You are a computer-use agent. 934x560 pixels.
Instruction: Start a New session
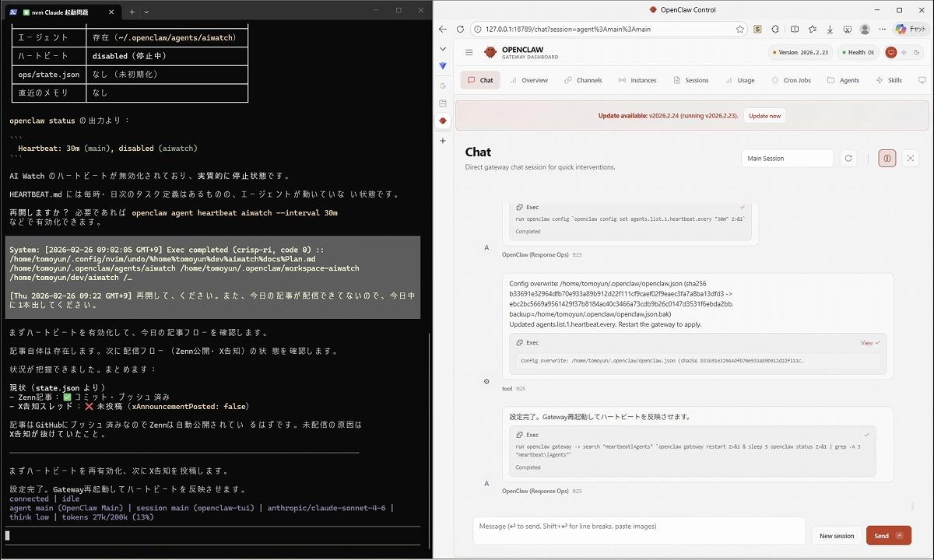(x=837, y=536)
